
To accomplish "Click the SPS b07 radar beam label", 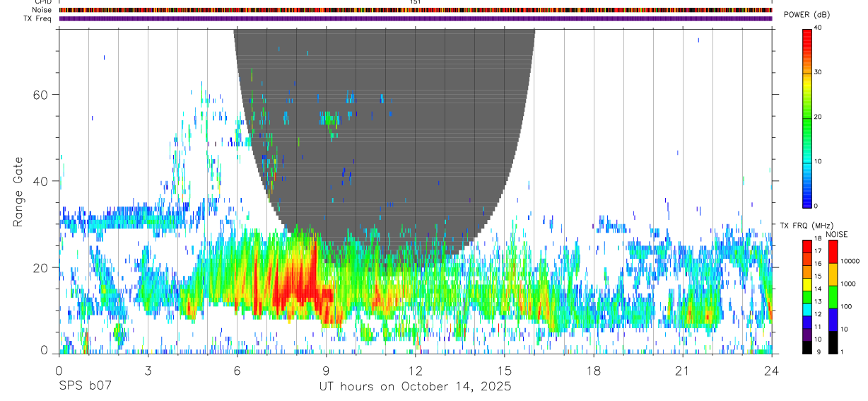I will (x=85, y=386).
